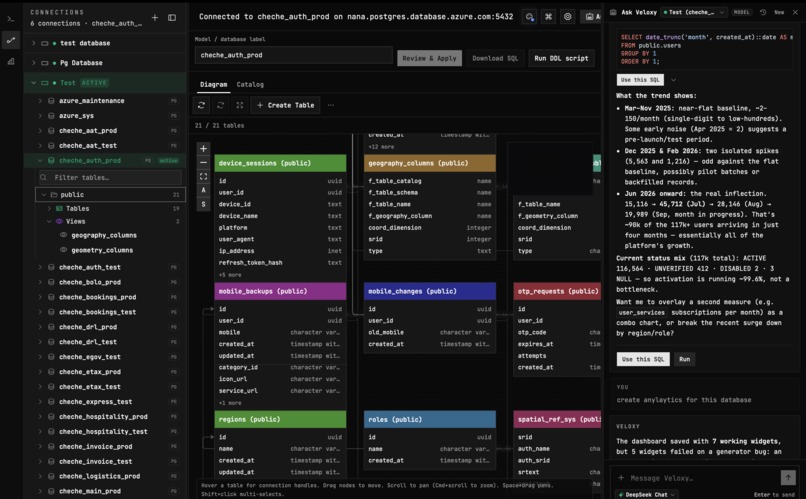Zoom in the diagram with plus control
Image resolution: width=806 pixels, height=499 pixels.
click(204, 149)
